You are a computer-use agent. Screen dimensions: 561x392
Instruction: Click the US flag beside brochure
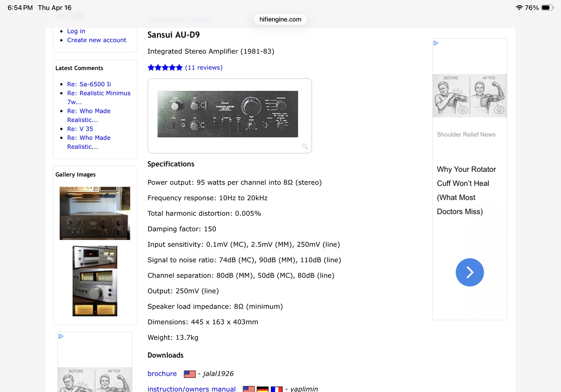pyautogui.click(x=190, y=374)
